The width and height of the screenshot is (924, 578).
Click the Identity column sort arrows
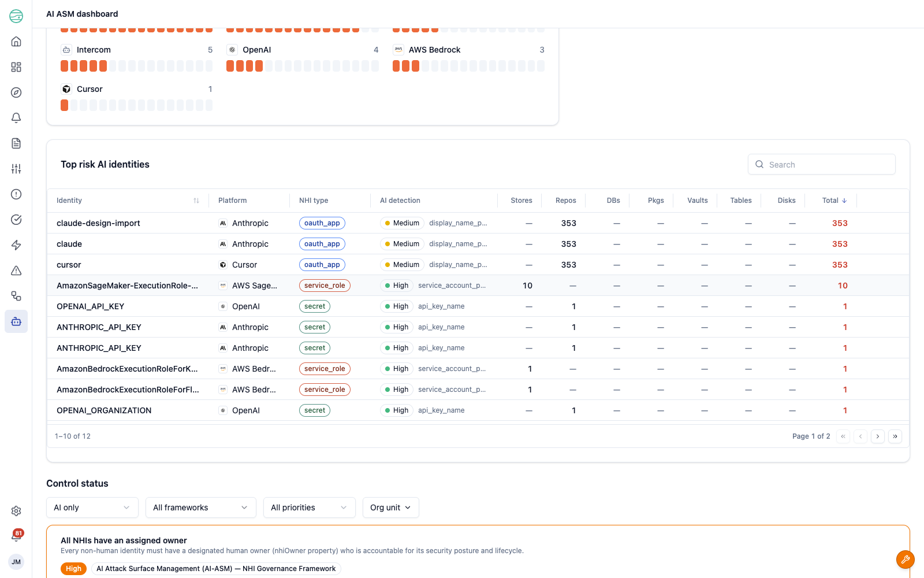(196, 201)
